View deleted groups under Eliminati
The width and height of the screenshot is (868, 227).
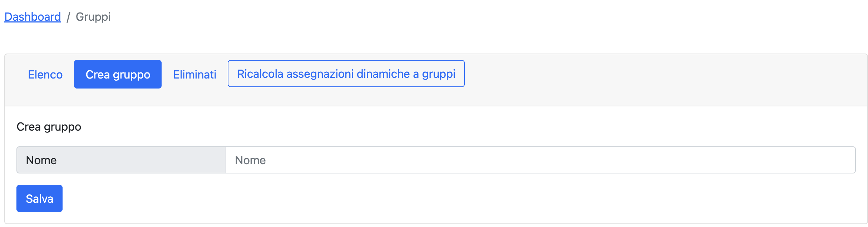pyautogui.click(x=194, y=74)
